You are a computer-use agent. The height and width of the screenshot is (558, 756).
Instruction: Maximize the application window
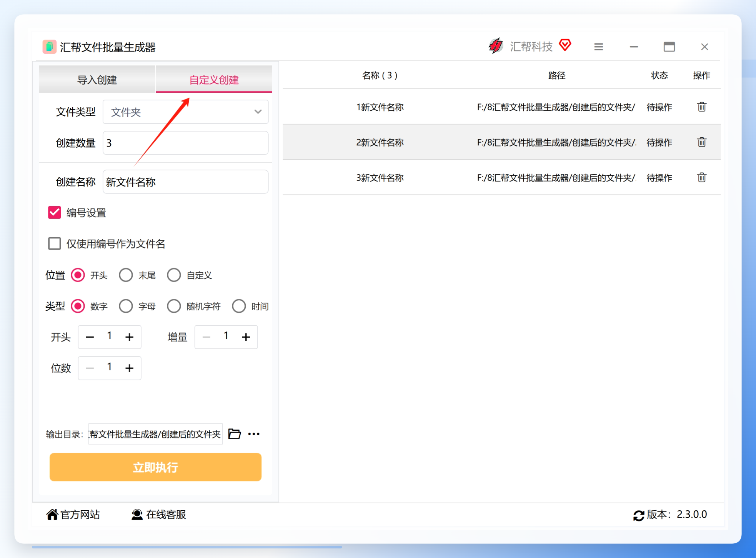click(x=669, y=47)
